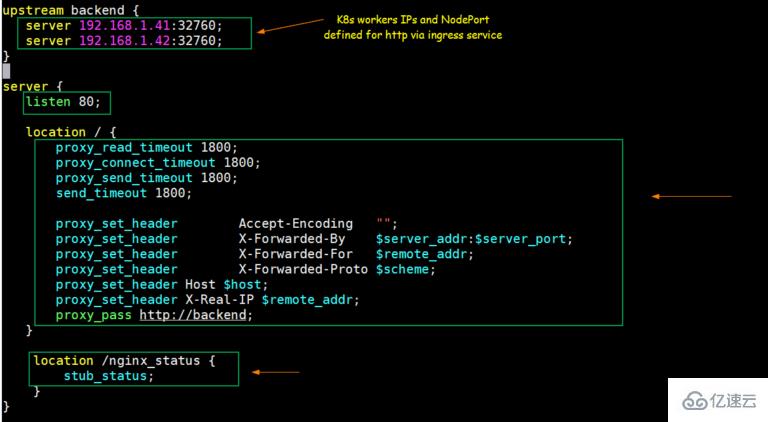Click the X-Forwarded-By header line
Image resolution: width=768 pixels, height=422 pixels.
click(x=314, y=239)
